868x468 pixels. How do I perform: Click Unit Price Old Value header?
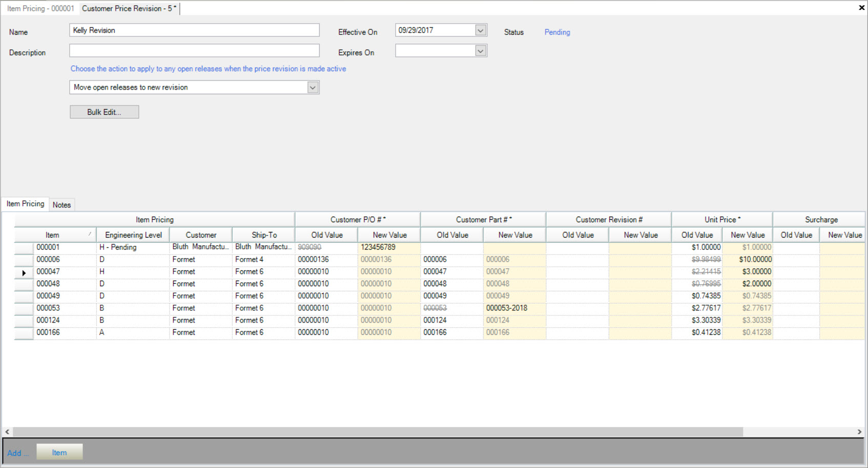[x=697, y=235]
